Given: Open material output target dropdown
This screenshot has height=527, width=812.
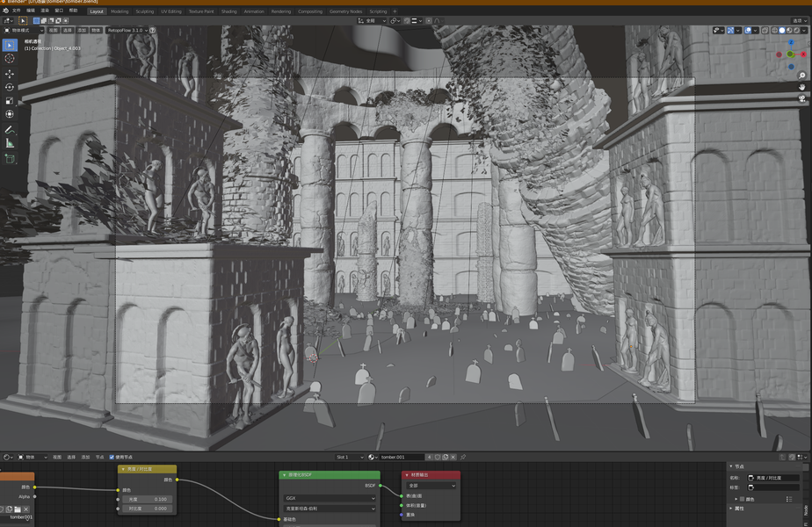Looking at the screenshot, I should point(431,486).
